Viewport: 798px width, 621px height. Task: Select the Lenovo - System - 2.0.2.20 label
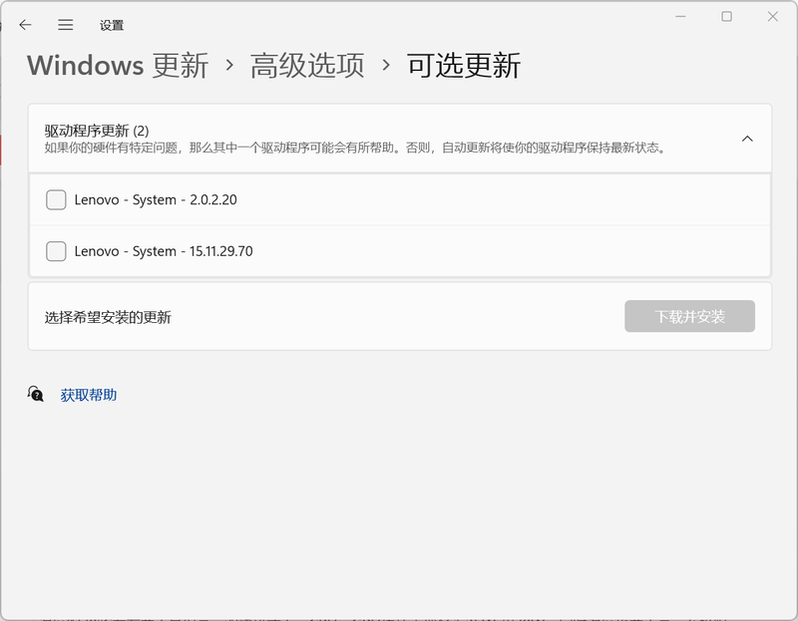tap(155, 200)
